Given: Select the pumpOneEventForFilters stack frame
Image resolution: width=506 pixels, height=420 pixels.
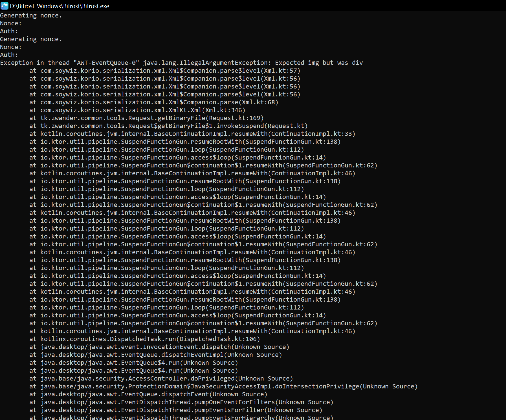Looking at the screenshot, I should pos(181,402).
